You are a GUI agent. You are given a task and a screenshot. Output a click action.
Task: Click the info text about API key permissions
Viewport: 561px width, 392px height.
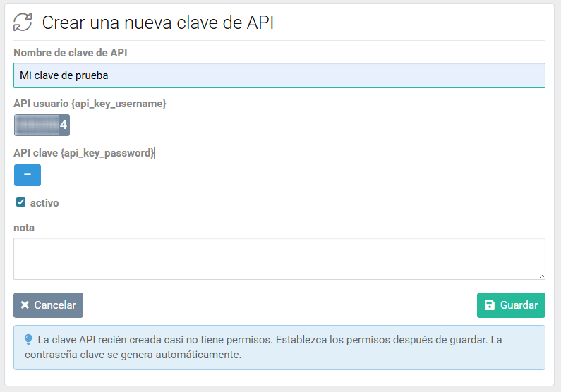point(263,347)
